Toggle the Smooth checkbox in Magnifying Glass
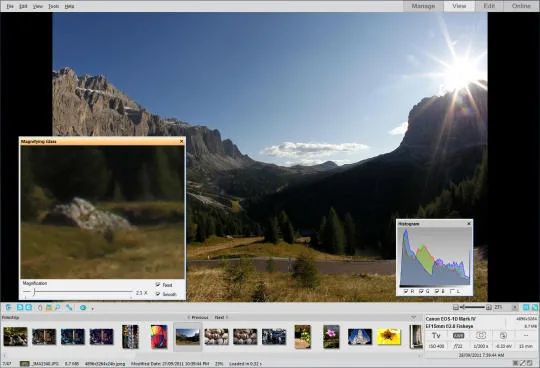Screen dimensions: 540x368 click(x=158, y=294)
